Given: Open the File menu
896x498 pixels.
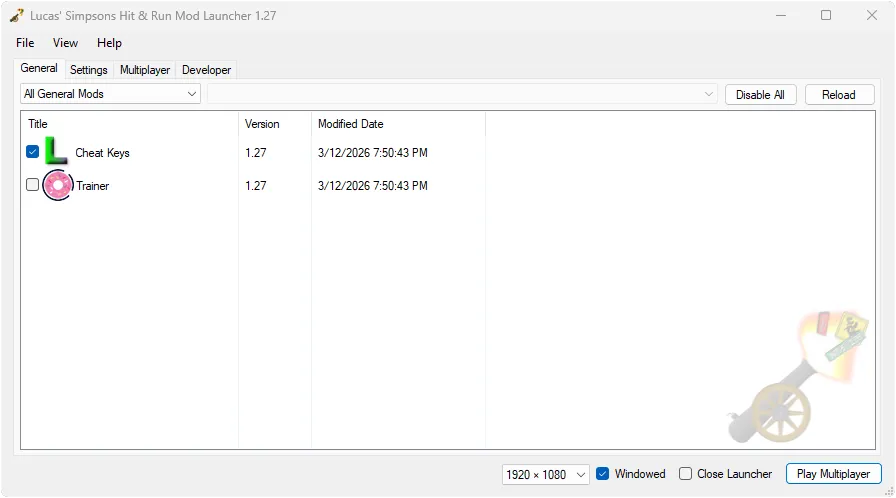Looking at the screenshot, I should 25,43.
